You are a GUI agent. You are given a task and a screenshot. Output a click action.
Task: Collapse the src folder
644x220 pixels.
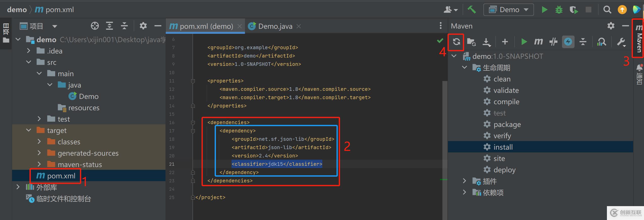[x=29, y=62]
